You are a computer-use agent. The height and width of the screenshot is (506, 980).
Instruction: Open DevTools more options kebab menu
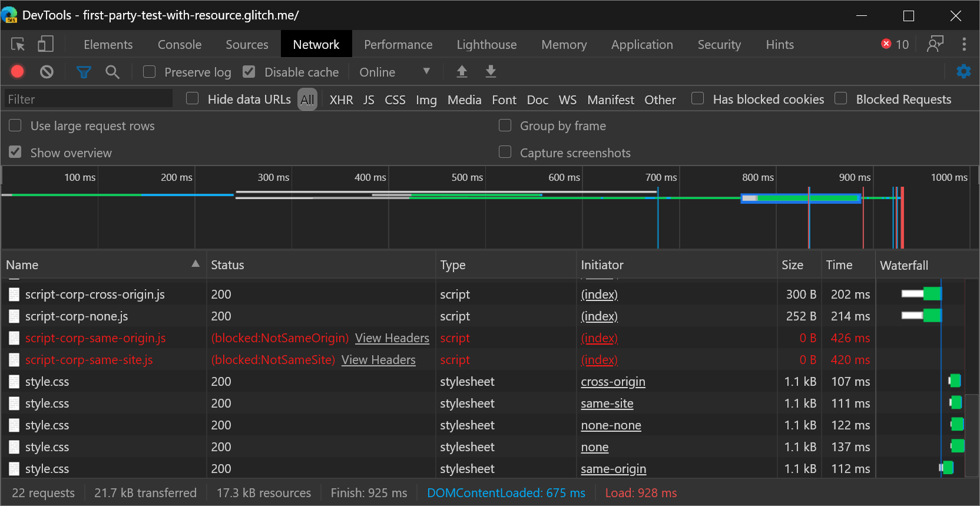[964, 45]
